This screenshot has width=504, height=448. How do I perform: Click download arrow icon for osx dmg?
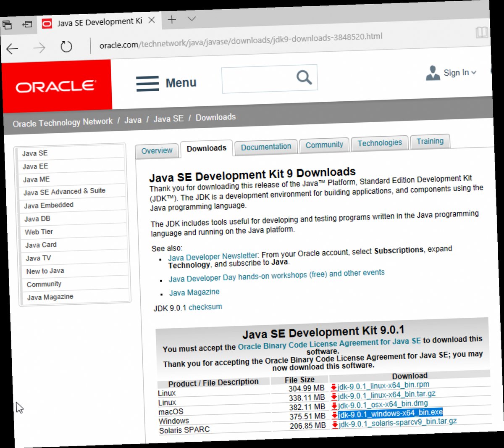pyautogui.click(x=335, y=406)
